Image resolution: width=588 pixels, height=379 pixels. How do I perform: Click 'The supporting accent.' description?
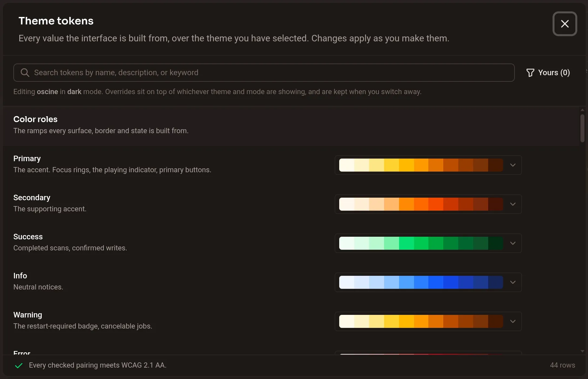[50, 209]
